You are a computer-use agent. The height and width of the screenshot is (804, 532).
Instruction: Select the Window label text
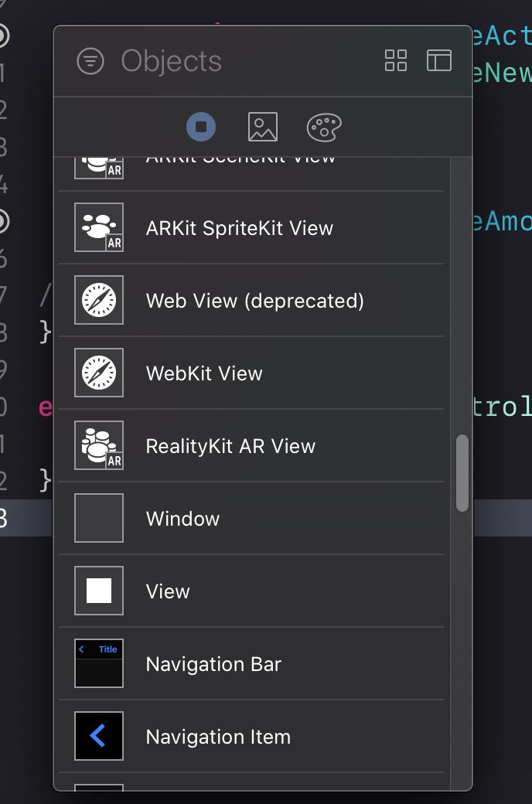(x=182, y=519)
